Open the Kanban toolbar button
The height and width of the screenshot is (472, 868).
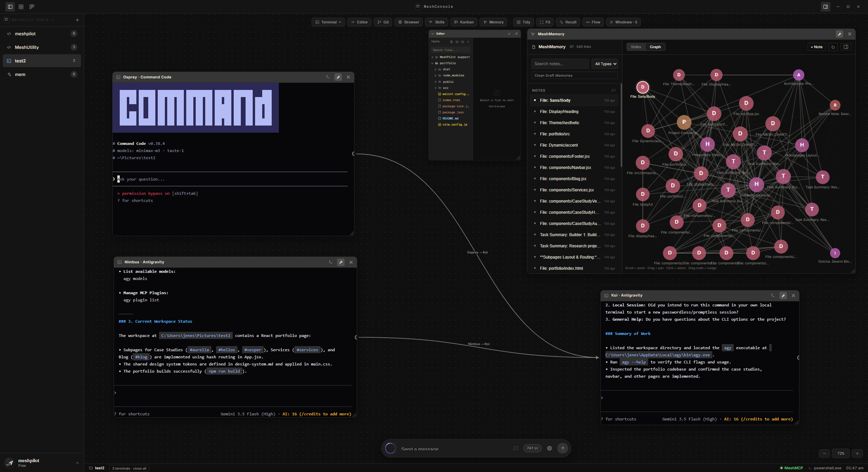(464, 22)
